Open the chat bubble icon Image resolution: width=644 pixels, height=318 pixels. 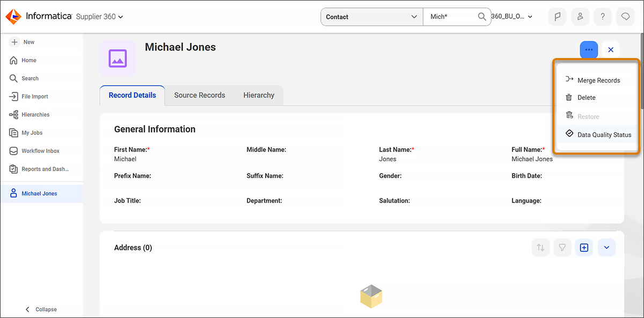[x=625, y=17]
